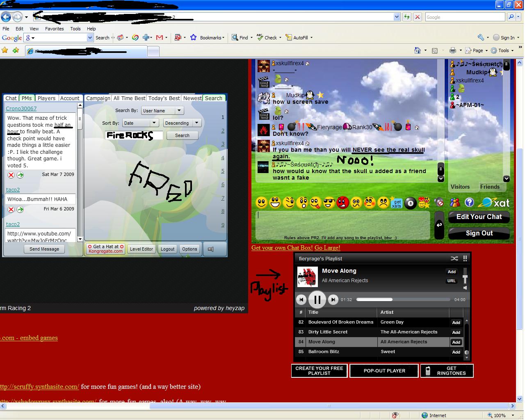
Task: Insert the sunglasses smiley in xat chat
Action: click(329, 203)
